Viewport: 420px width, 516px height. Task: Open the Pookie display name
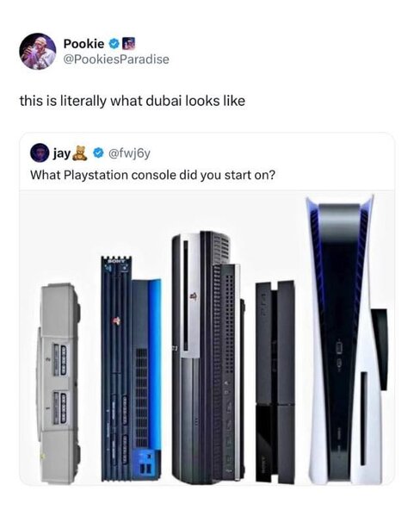pos(83,43)
